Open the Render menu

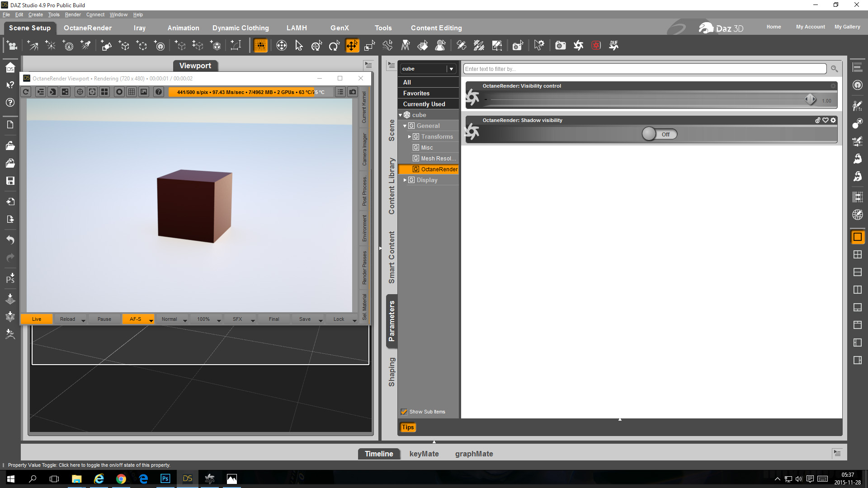pos(73,14)
